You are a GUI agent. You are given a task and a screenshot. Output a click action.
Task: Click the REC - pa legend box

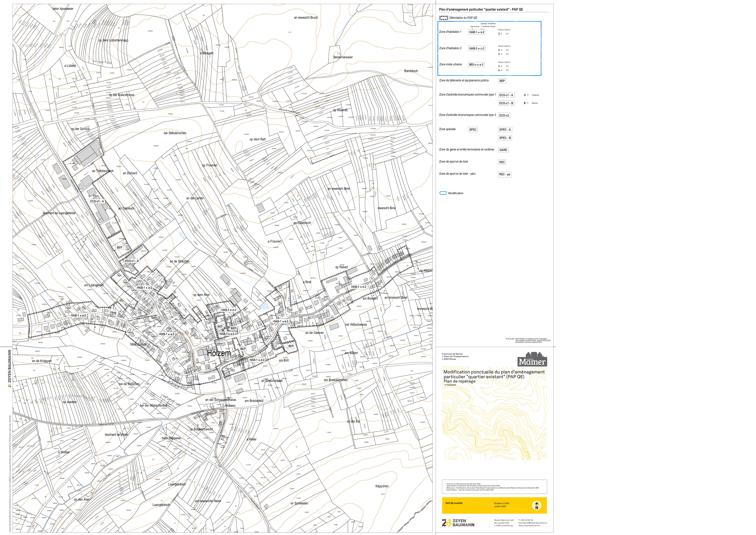tap(505, 174)
